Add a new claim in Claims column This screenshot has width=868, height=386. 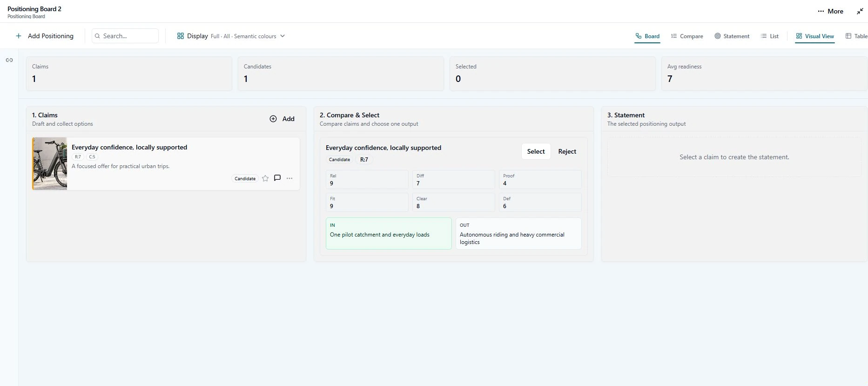pos(282,119)
